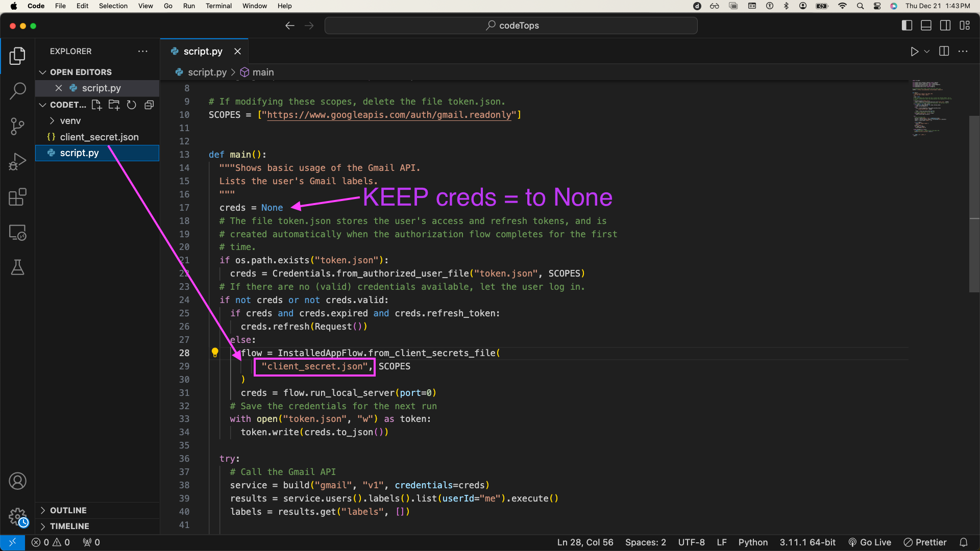
Task: Open the Explorer view in activity bar
Action: [17, 56]
